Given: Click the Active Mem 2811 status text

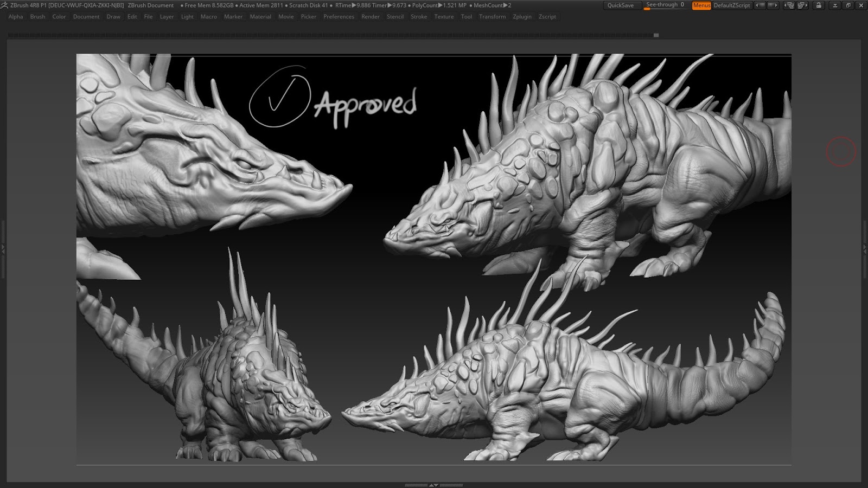Looking at the screenshot, I should click(x=261, y=5).
